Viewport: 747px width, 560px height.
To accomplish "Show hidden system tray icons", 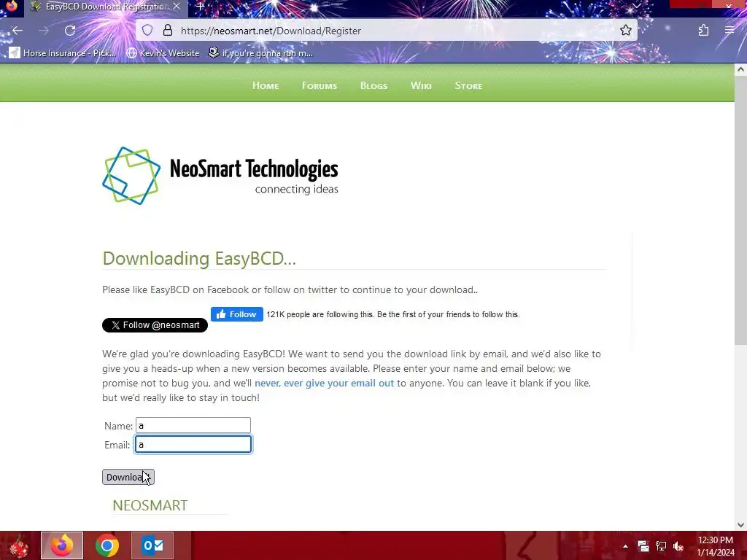I will pyautogui.click(x=625, y=546).
